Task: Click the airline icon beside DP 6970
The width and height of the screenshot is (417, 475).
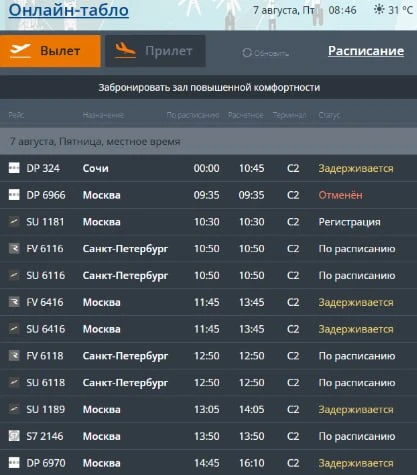Action: [x=14, y=462]
